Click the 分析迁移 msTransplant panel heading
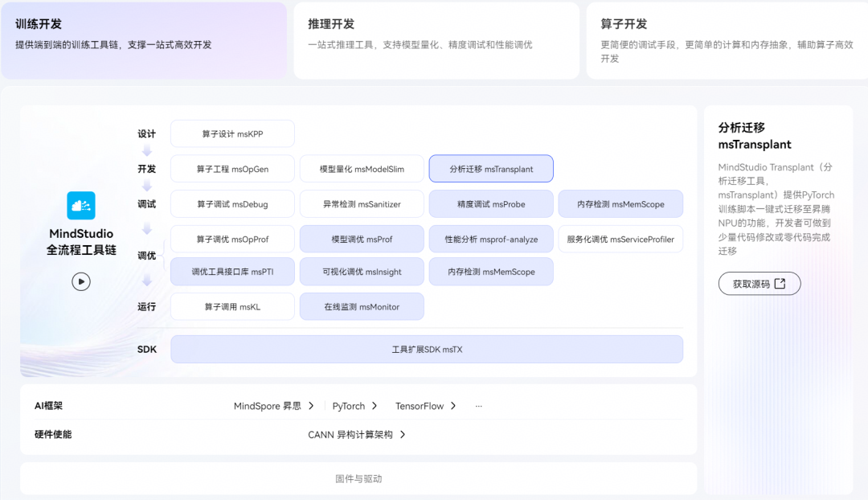The width and height of the screenshot is (868, 500). tap(755, 136)
